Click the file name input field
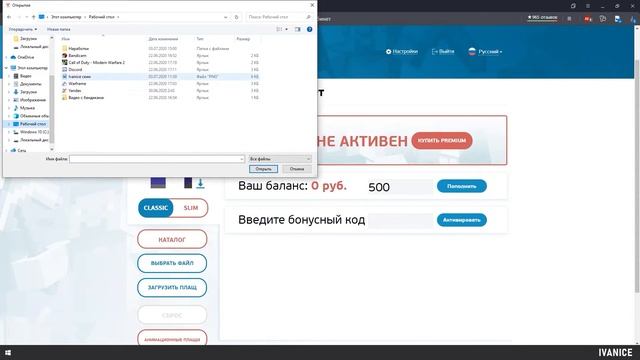This screenshot has width=640, height=360. tap(157, 159)
